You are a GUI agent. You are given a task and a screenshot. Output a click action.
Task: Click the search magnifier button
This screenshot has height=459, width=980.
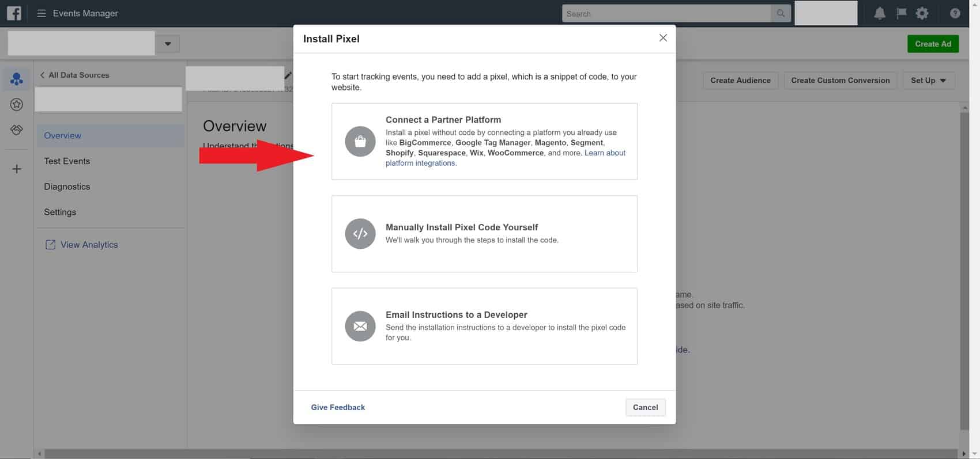[781, 13]
